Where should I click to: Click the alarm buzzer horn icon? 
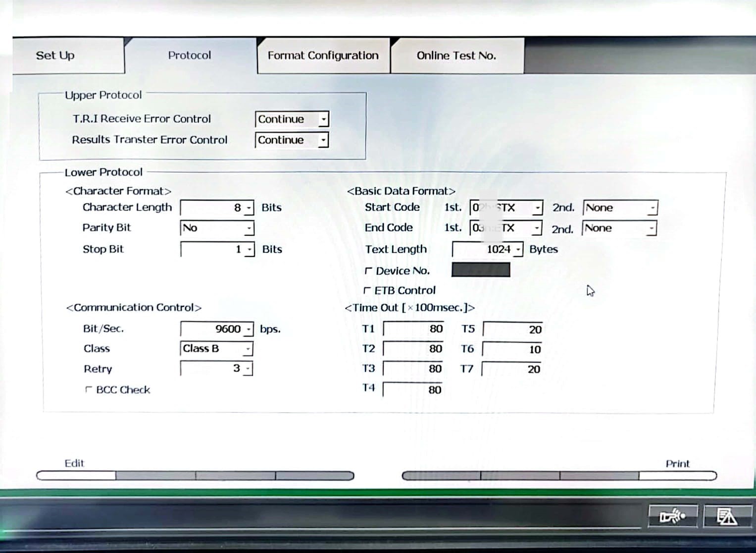[673, 517]
